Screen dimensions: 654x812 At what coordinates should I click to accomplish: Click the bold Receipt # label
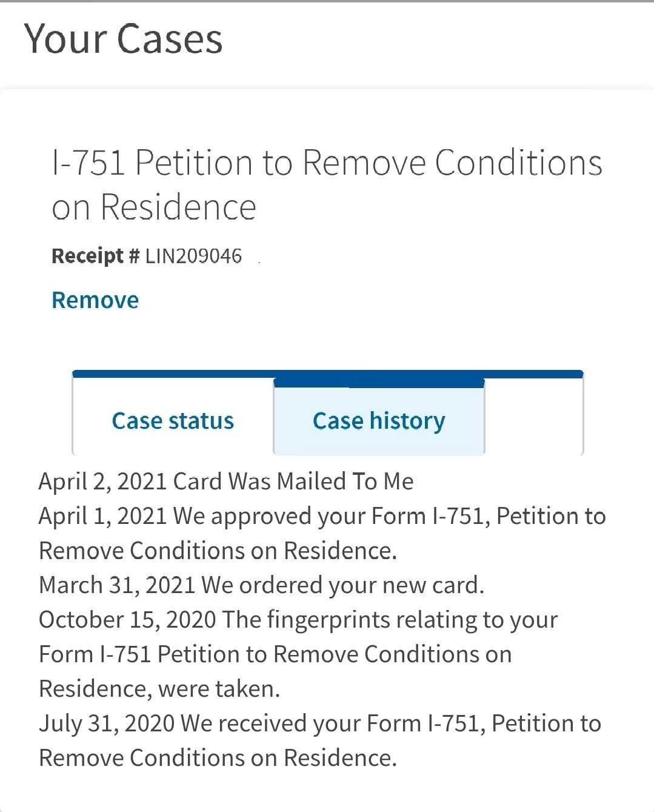tap(95, 256)
